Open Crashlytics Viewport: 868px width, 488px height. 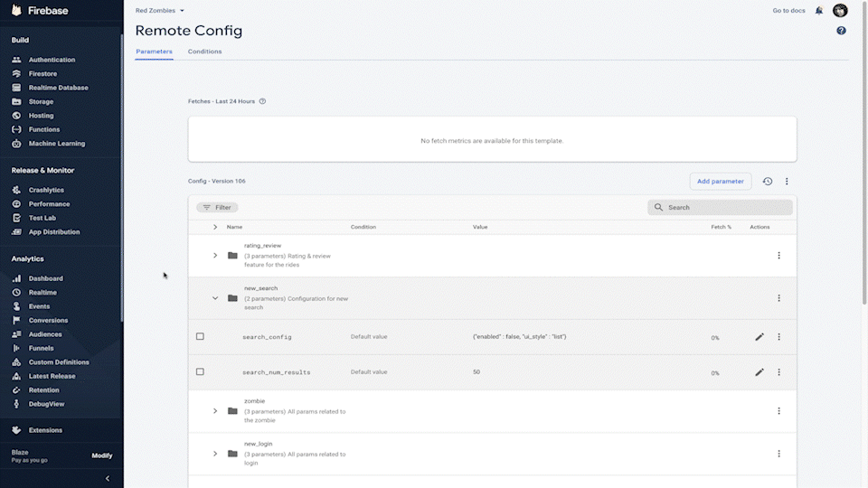point(46,190)
